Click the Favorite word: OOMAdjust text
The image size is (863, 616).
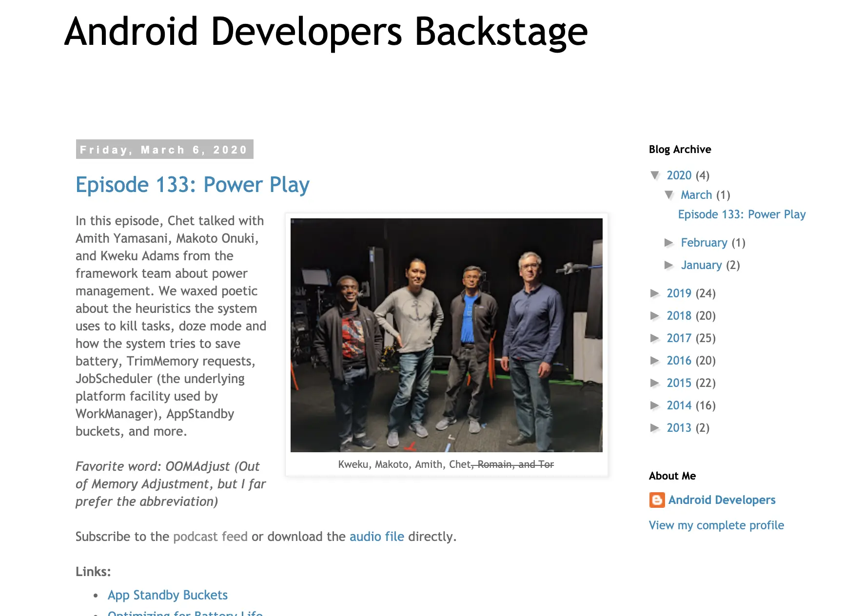tap(171, 484)
